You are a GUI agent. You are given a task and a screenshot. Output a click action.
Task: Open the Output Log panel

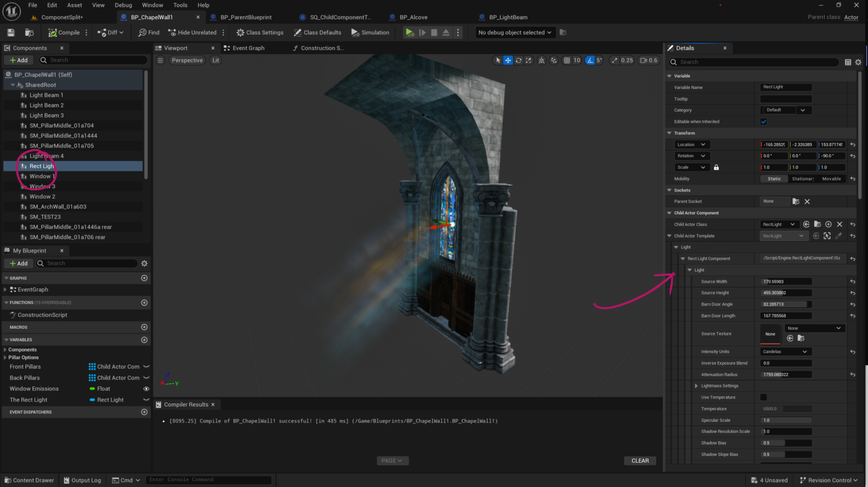(x=83, y=480)
